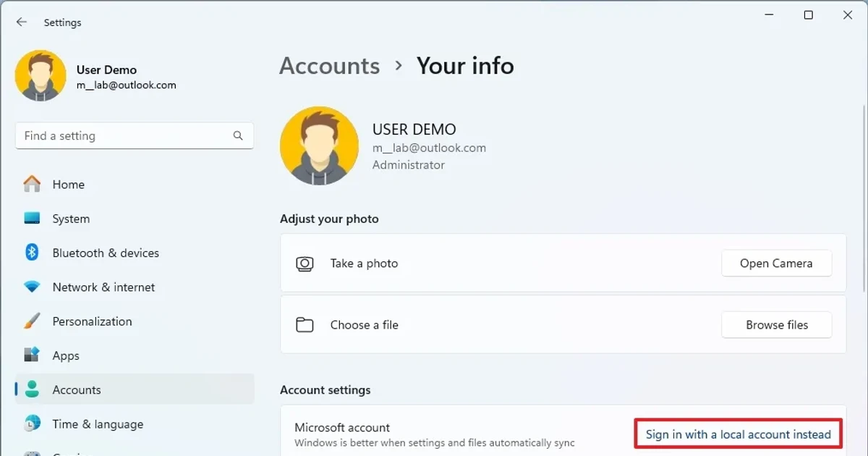Viewport: 868px width, 456px height.
Task: Click the System monitor icon
Action: pos(32,218)
